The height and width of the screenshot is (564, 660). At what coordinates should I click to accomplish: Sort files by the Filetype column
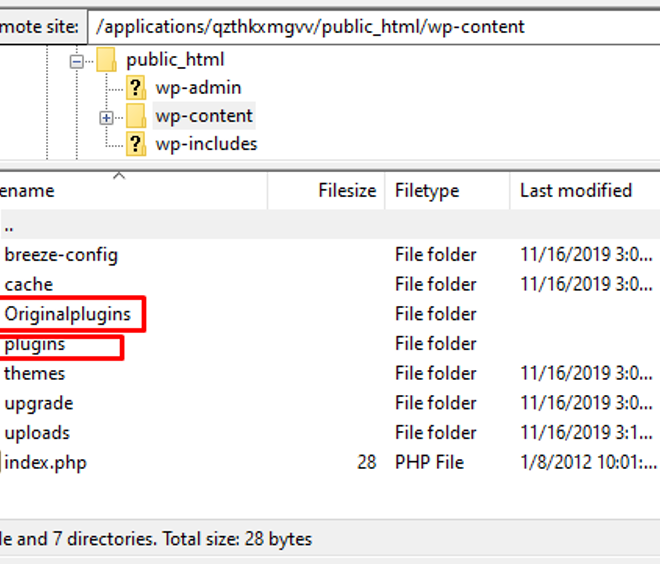pos(447,191)
